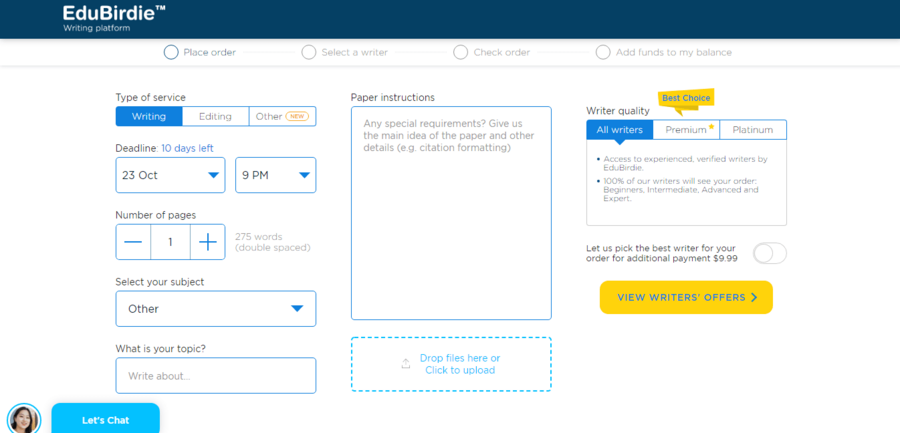
Task: Select the Writing service type
Action: (149, 117)
